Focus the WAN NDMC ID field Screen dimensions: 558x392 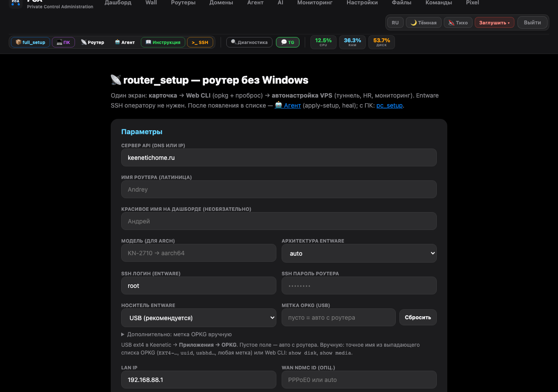pyautogui.click(x=359, y=379)
